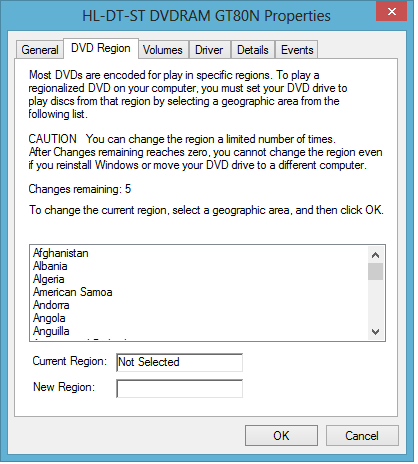Switch to the General tab
Screen dimensions: 418x464
[x=40, y=50]
